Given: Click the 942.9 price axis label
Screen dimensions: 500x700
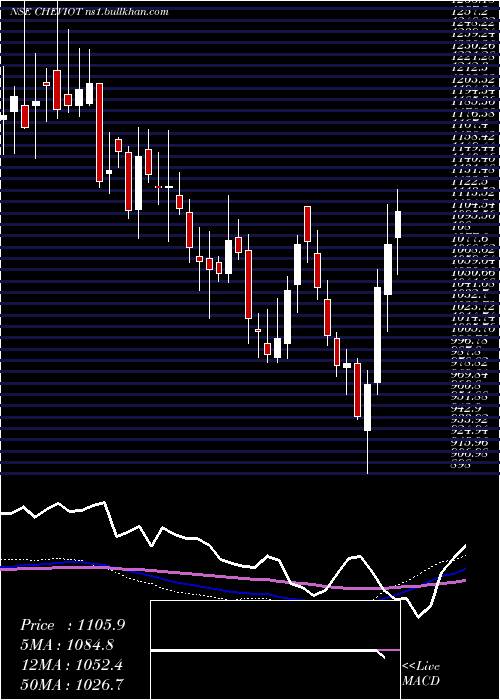Looking at the screenshot, I should [468, 408].
